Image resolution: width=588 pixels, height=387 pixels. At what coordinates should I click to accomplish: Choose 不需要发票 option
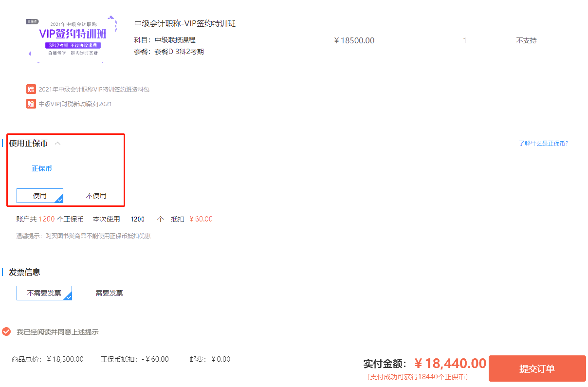44,293
